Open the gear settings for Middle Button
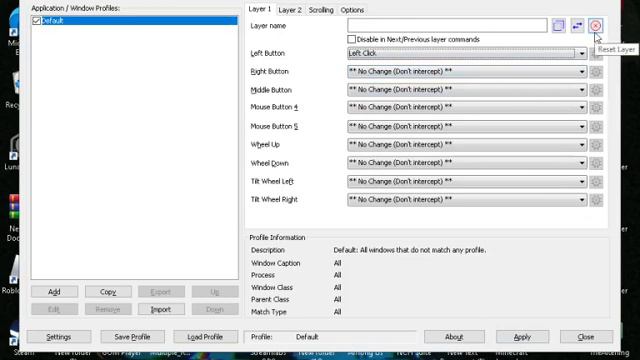The height and width of the screenshot is (360, 640). coord(596,90)
